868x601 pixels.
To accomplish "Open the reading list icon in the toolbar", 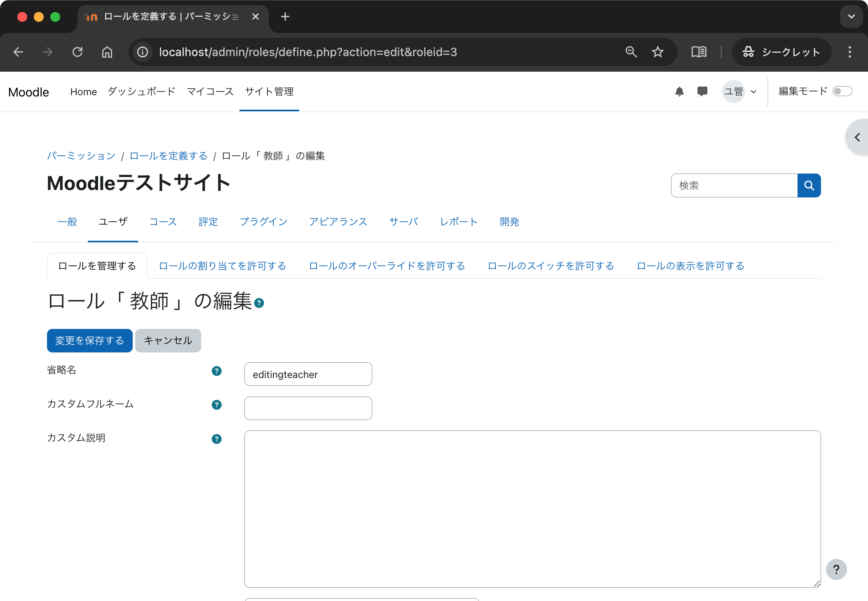I will (699, 52).
